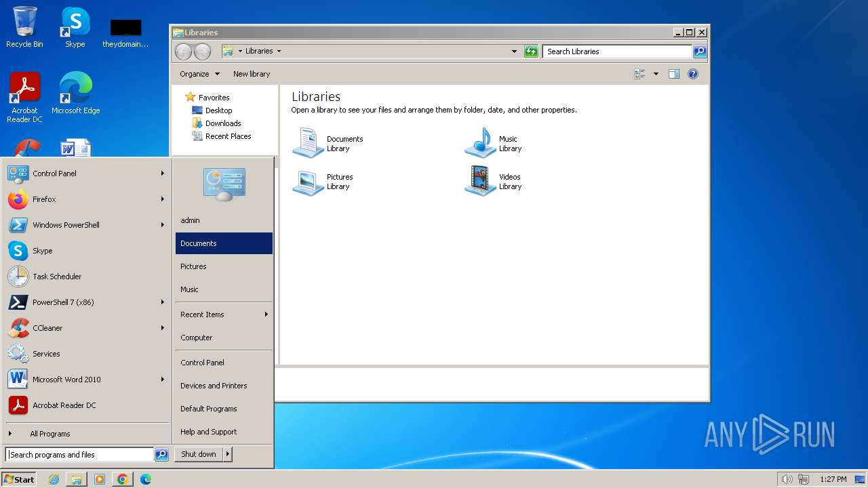The height and width of the screenshot is (488, 868).
Task: Click the Search Libraries input field
Action: (x=617, y=52)
